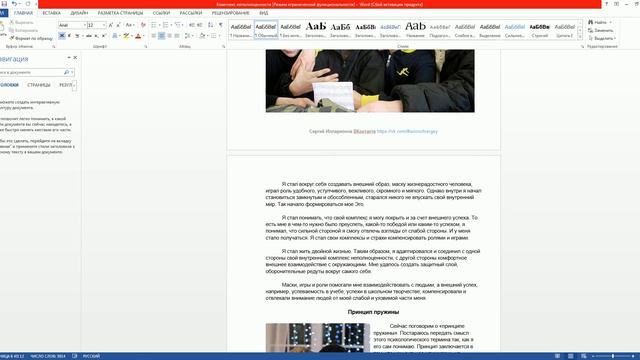Open the ССЫЛКИ ribbon tab
The height and width of the screenshot is (360, 640).
(161, 13)
